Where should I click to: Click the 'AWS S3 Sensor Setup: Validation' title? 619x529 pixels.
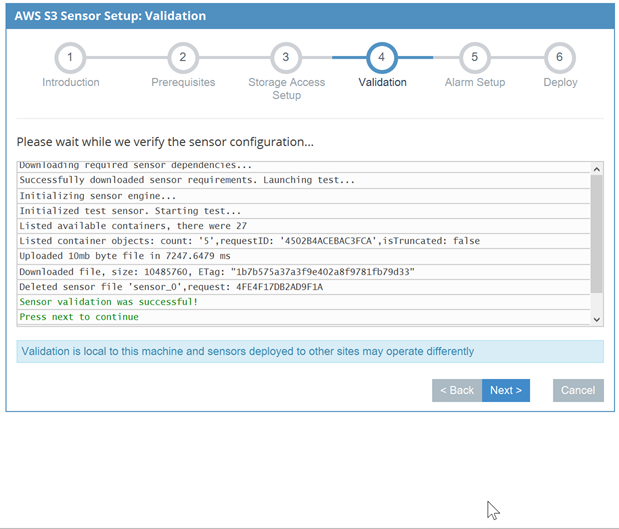tap(110, 16)
